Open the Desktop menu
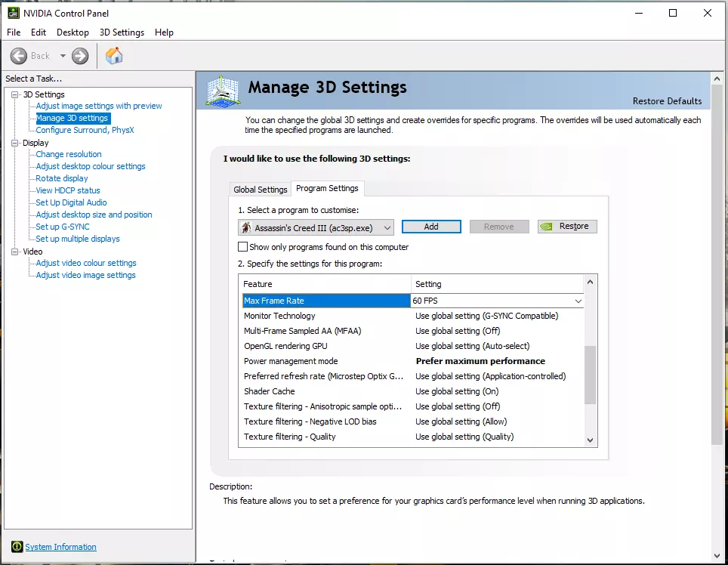This screenshot has width=728, height=565. coord(72,32)
